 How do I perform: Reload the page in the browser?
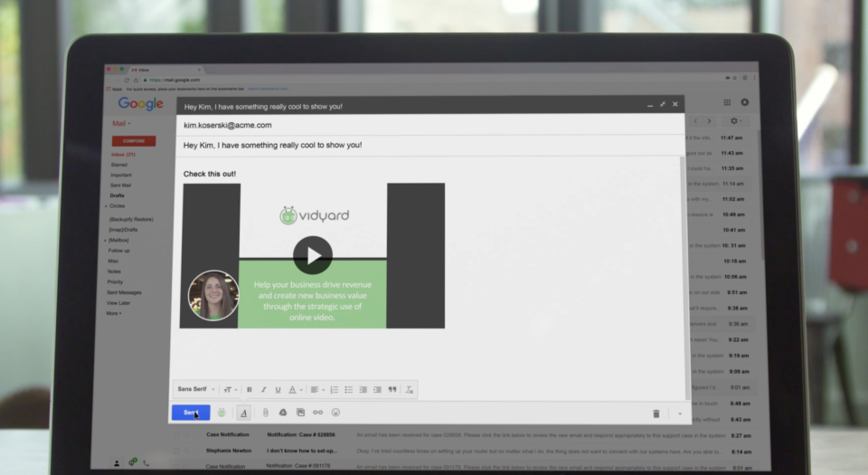tap(127, 80)
